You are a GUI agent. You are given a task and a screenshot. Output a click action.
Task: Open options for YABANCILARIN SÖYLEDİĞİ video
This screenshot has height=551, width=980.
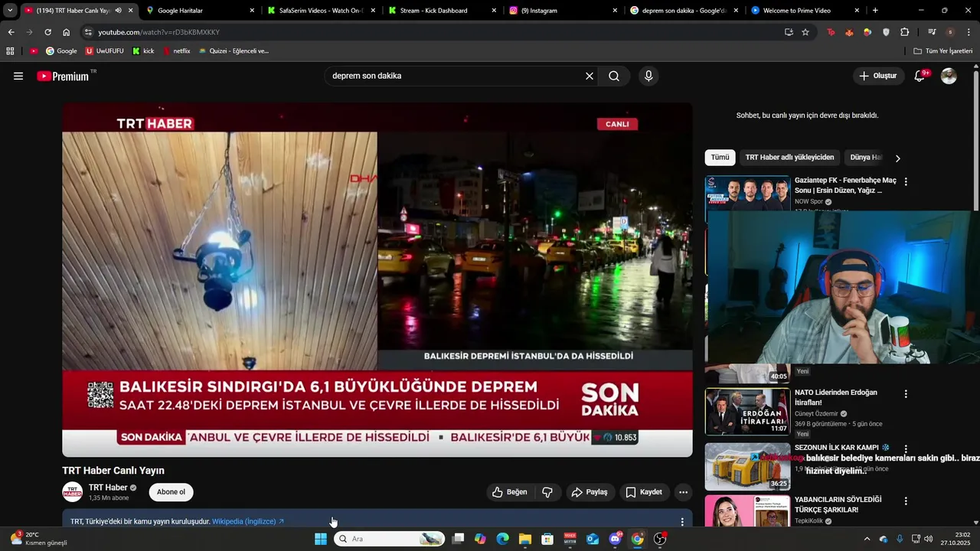tap(906, 501)
